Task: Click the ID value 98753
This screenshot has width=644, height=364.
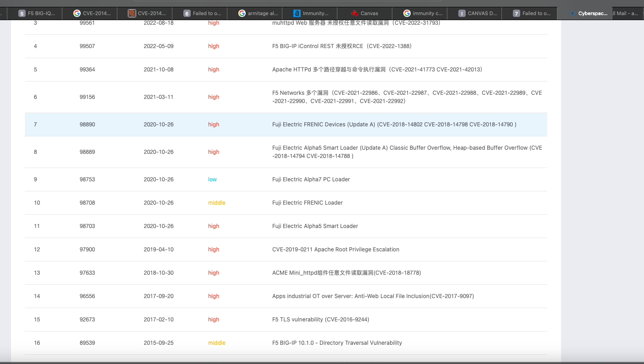Action: click(x=87, y=179)
